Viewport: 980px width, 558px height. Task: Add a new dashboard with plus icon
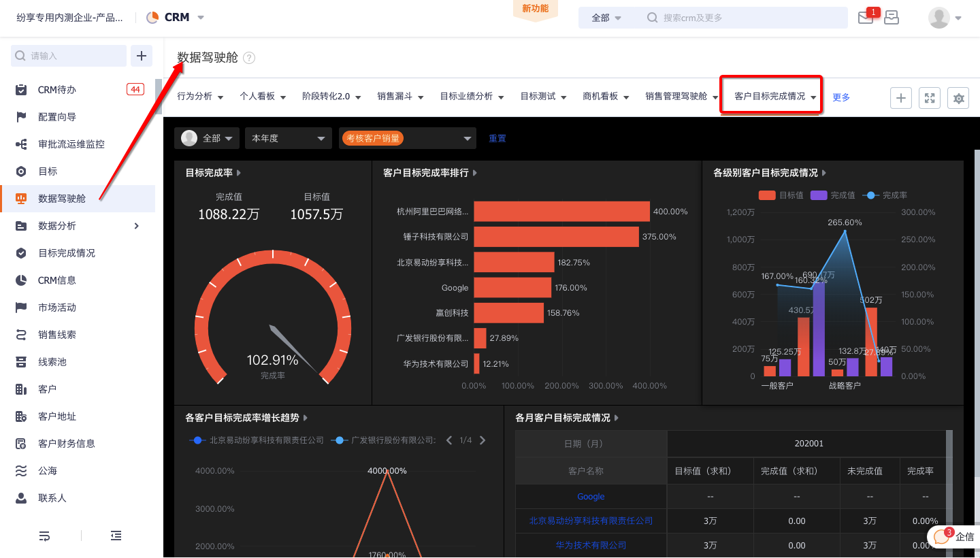(x=901, y=98)
